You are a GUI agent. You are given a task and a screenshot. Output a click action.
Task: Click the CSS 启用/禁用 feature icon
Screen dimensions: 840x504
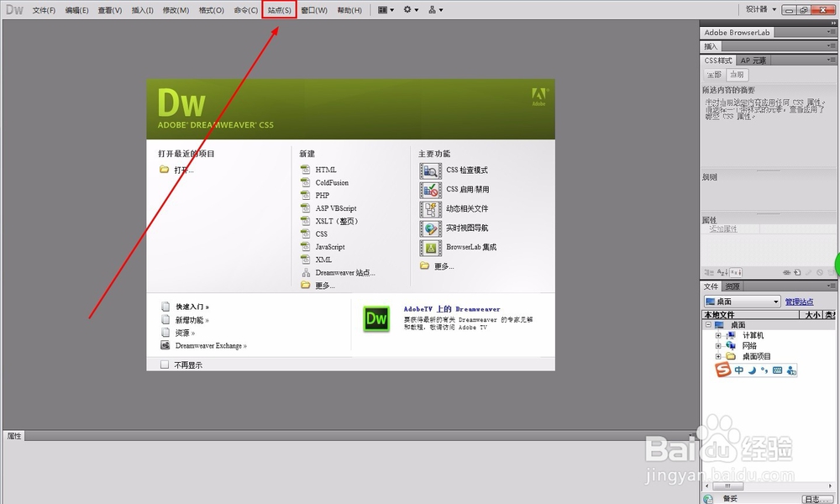tap(430, 190)
